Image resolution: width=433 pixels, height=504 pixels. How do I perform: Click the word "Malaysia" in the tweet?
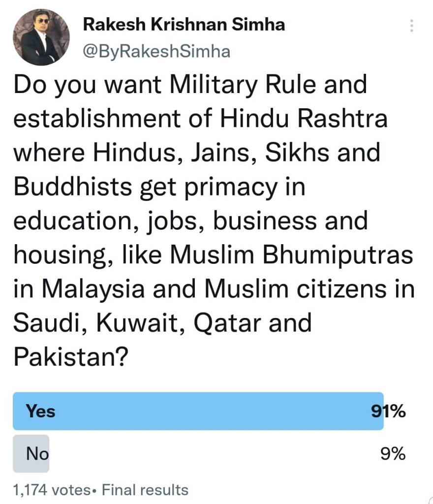(x=94, y=289)
